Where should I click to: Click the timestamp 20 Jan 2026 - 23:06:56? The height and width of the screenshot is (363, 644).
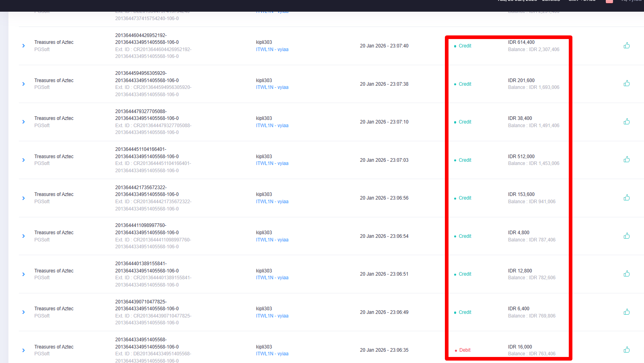384,198
